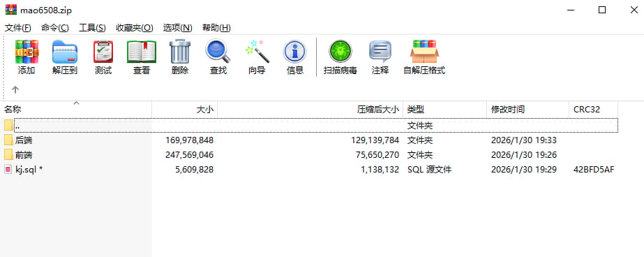Select the 删除 (Delete) trash icon

180,52
